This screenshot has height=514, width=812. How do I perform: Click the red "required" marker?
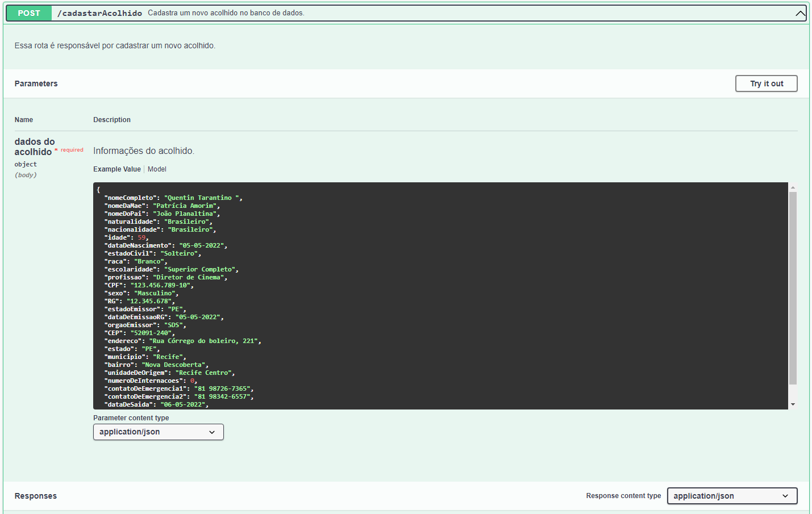pos(72,150)
